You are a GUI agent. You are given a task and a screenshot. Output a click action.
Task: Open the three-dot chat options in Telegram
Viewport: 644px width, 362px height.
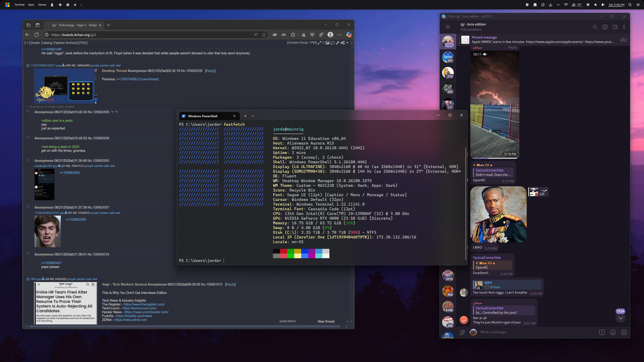(x=624, y=27)
